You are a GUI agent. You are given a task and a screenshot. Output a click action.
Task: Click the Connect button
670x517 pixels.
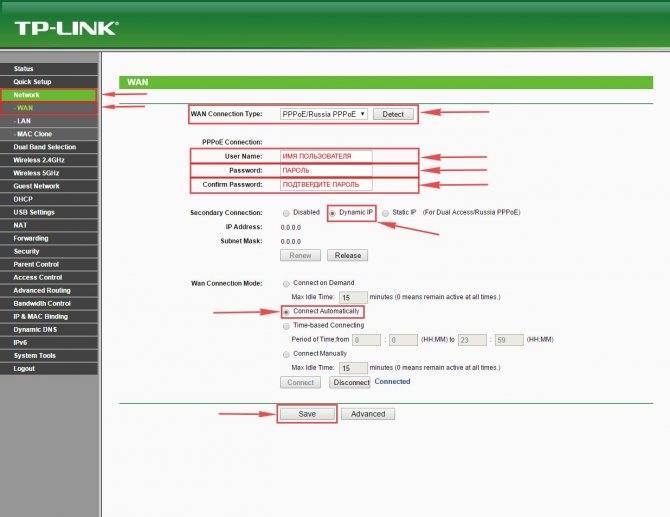coord(300,382)
